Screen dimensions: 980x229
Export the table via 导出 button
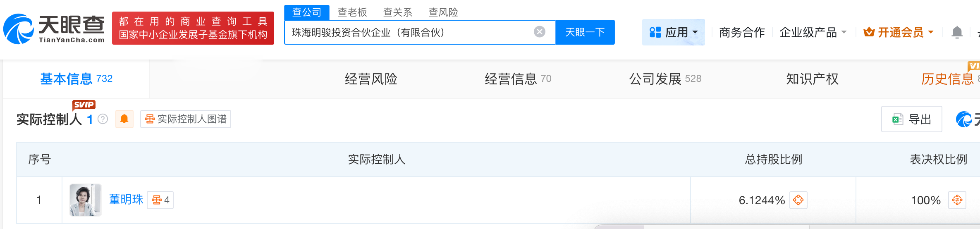(911, 119)
